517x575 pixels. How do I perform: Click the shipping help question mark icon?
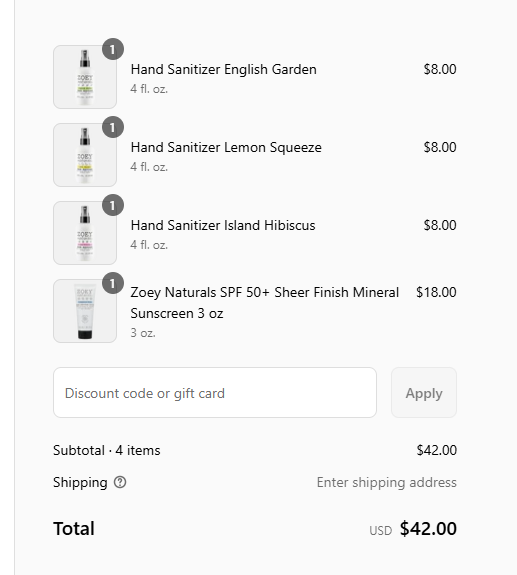(x=120, y=482)
